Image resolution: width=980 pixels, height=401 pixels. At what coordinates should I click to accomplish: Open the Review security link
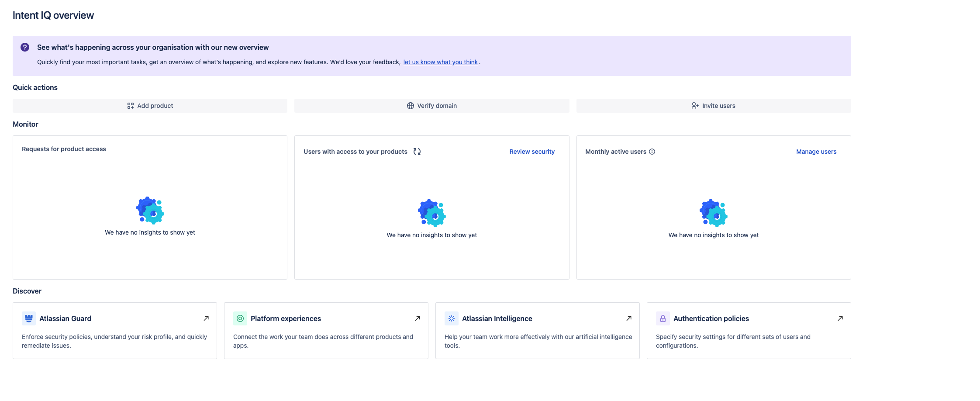(x=532, y=152)
